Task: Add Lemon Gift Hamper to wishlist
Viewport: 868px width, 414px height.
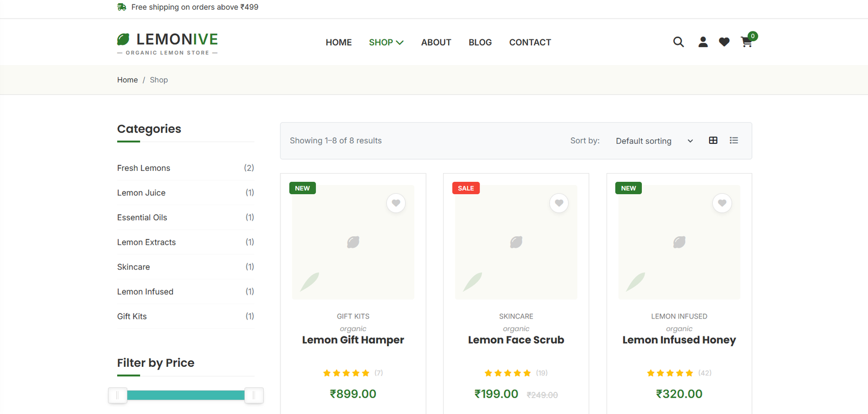Action: (x=396, y=203)
